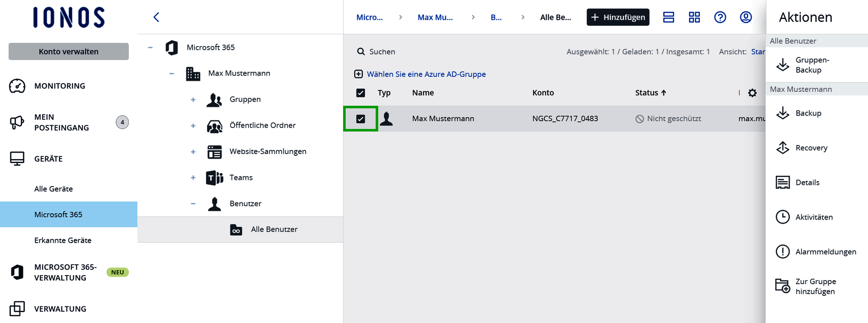The image size is (868, 323).
Task: Uncheck the Max Mustermann row checkbox
Action: tap(361, 119)
